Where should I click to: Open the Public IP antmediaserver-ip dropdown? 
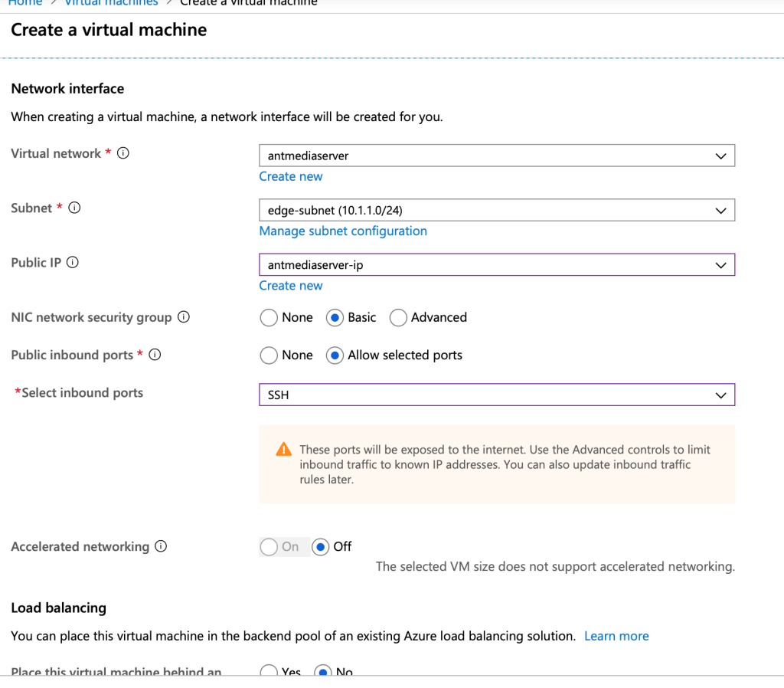tap(497, 264)
